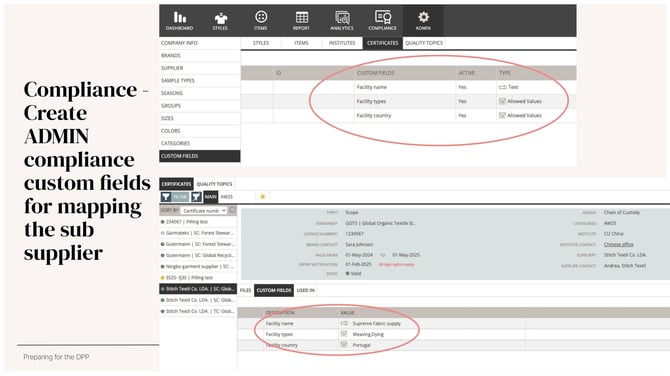Open the Analytics icon
This screenshot has width=670, height=376.
coord(342,18)
